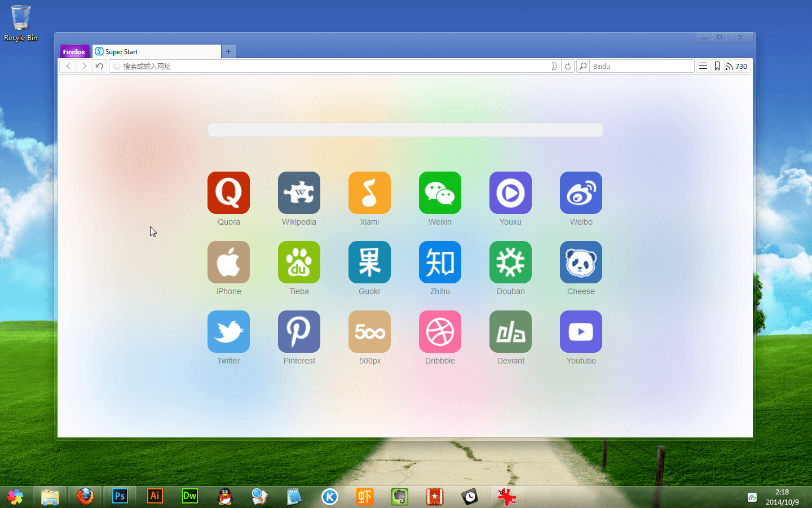Click the browser forward arrow
Viewport: 812px width, 508px height.
[x=84, y=66]
